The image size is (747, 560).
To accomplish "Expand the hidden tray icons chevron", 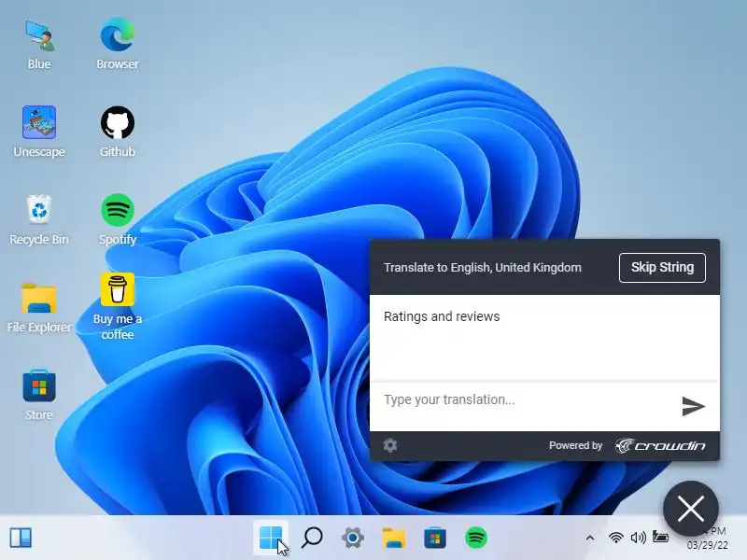I will point(590,538).
